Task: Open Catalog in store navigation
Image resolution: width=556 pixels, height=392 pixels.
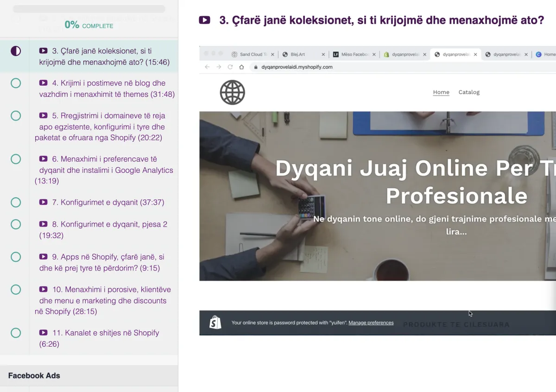Action: click(469, 92)
